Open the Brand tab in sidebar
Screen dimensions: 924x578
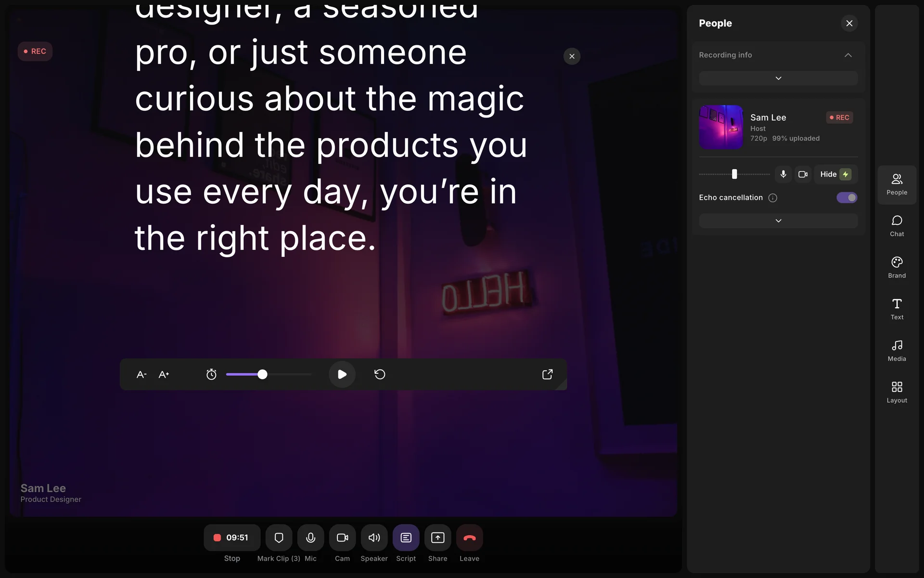[x=897, y=267]
